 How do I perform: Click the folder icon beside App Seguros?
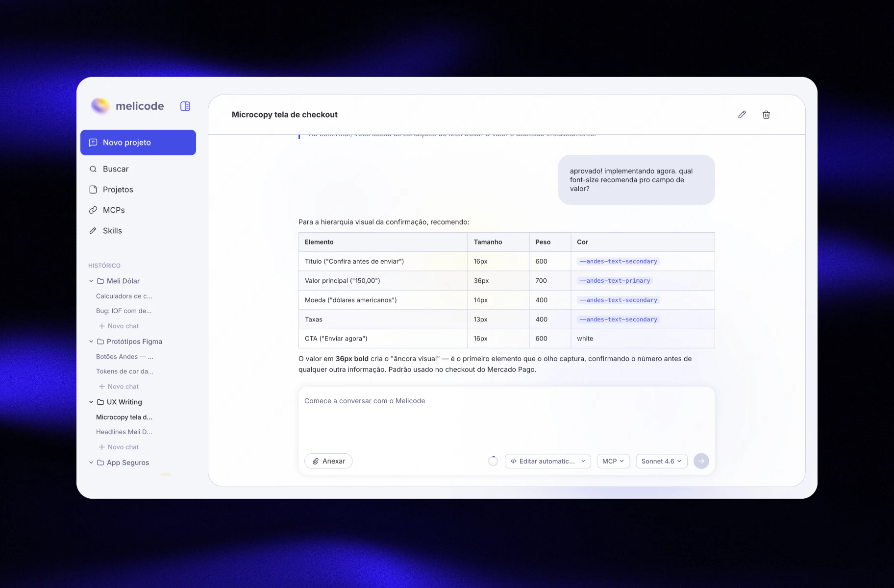click(100, 463)
